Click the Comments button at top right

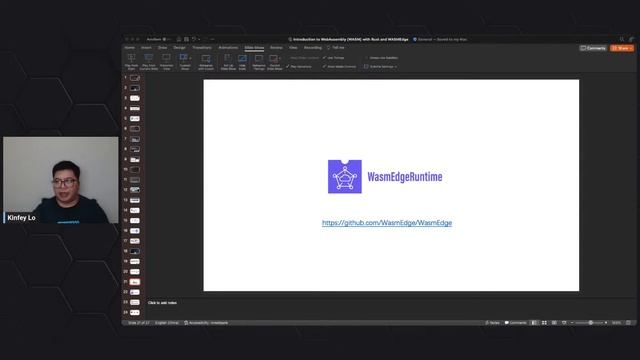click(593, 48)
